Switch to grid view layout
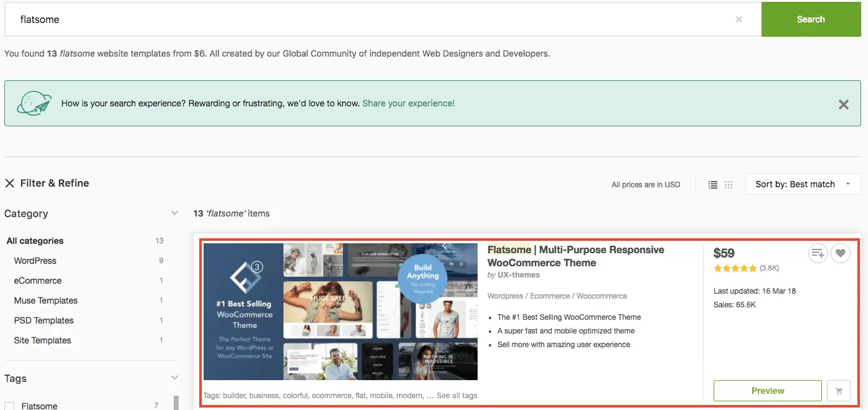Viewport: 868px width, 410px height. click(x=729, y=185)
